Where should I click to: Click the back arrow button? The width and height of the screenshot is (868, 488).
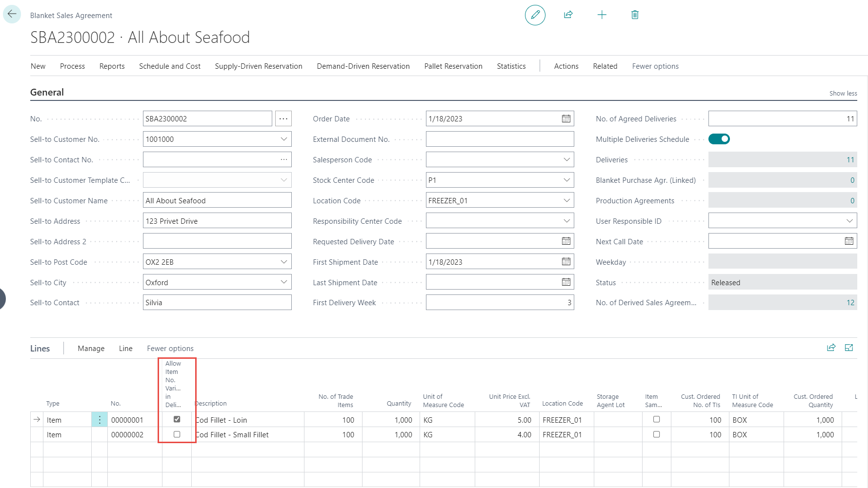click(x=12, y=14)
